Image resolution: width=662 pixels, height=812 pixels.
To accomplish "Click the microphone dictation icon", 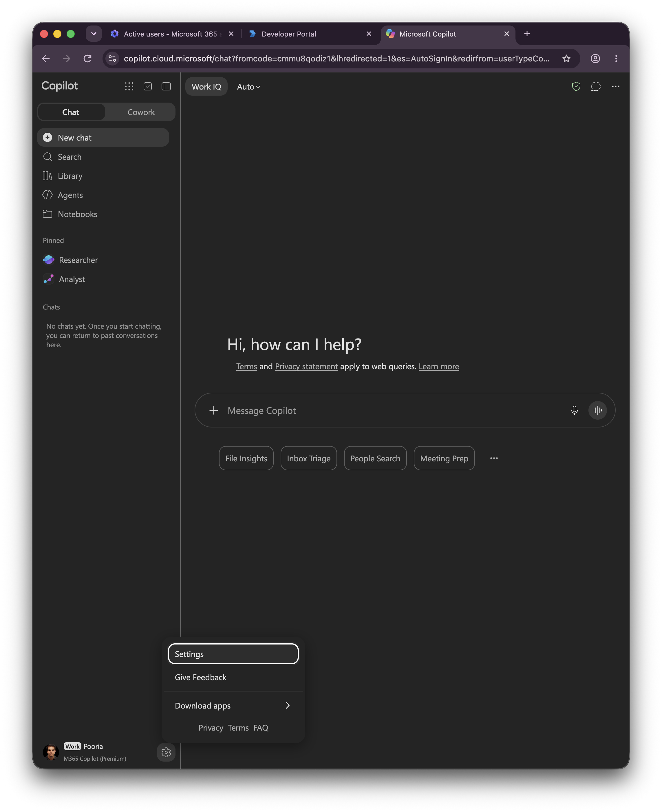I will click(574, 410).
